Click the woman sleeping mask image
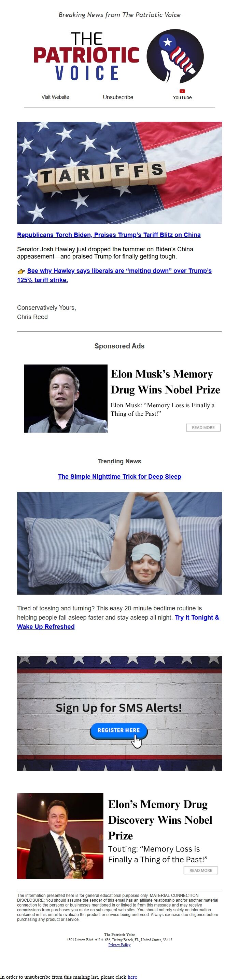The height and width of the screenshot is (980, 239). pyautogui.click(x=119, y=543)
